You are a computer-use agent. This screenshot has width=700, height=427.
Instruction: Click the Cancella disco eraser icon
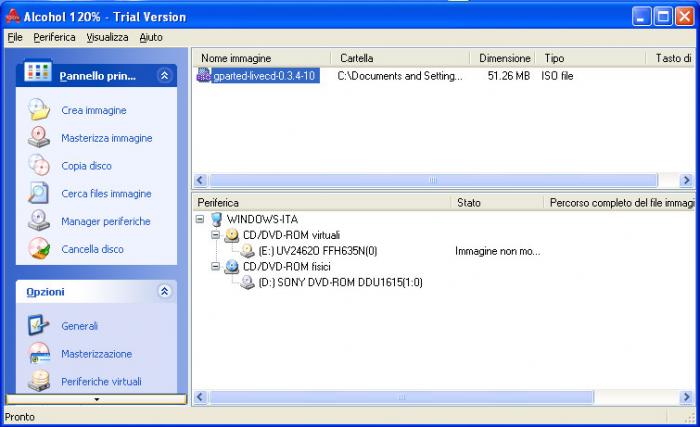coord(39,248)
